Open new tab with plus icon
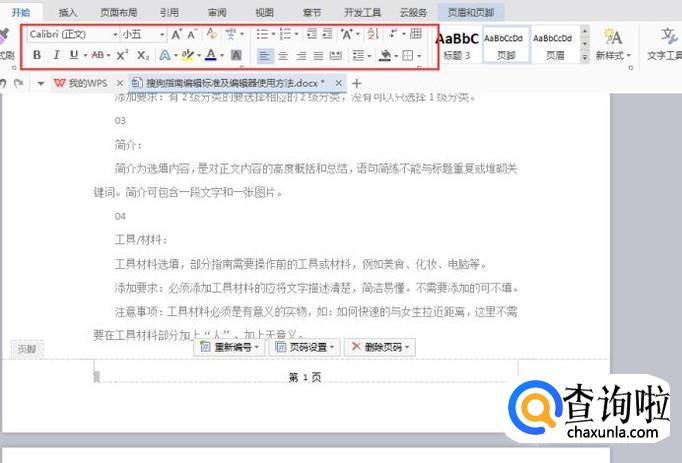Screen dimensions: 682x463 point(356,83)
